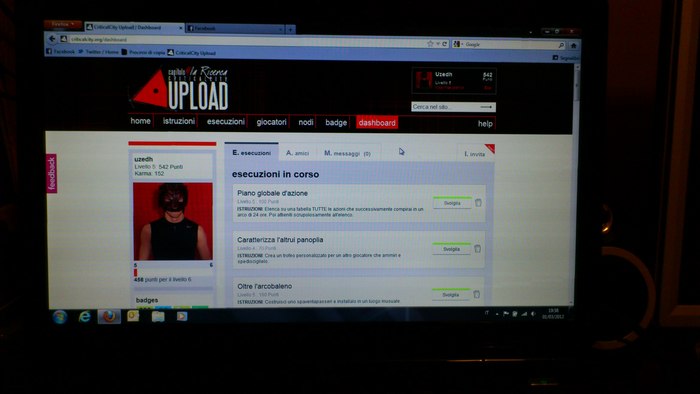This screenshot has height=394, width=700.
Task: Open the Firefox menu button
Action: pos(63,24)
